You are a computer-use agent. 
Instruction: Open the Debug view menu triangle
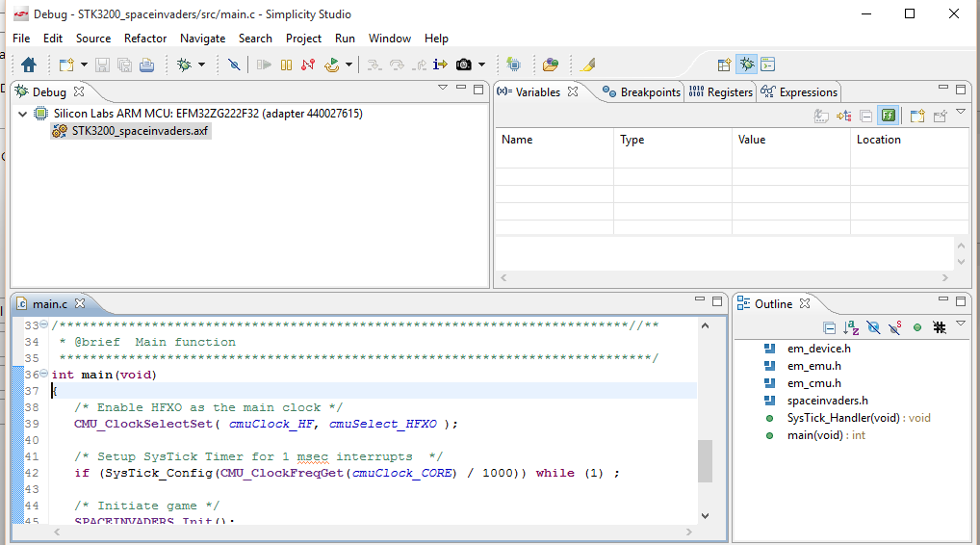coord(443,89)
